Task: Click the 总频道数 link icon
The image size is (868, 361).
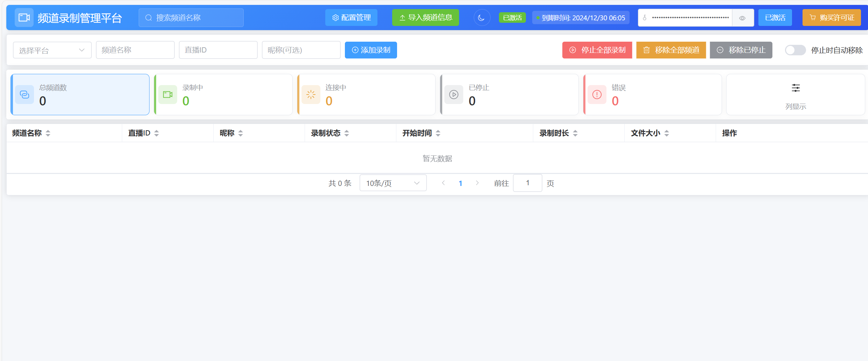Action: point(25,95)
